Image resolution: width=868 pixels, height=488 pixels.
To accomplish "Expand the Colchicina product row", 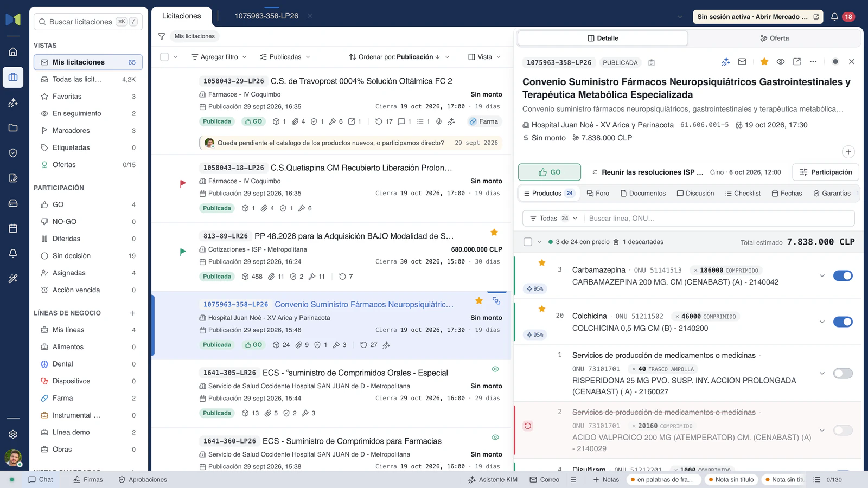I will (x=822, y=322).
